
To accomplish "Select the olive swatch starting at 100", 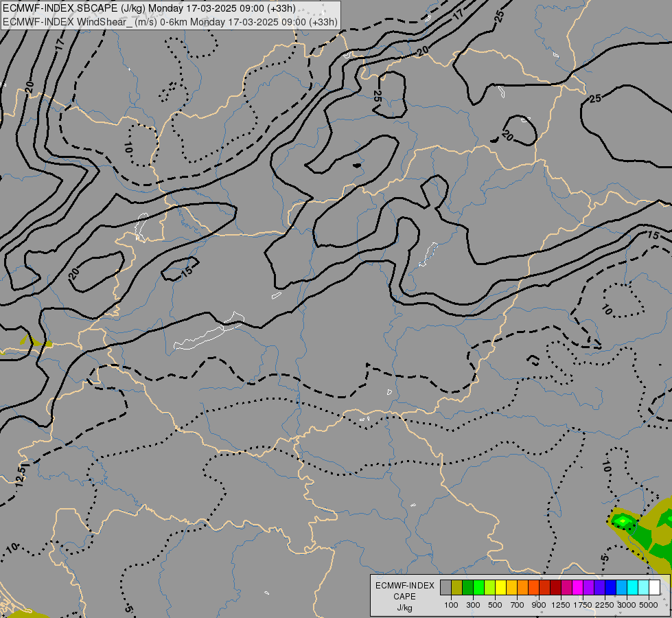I will tap(457, 587).
